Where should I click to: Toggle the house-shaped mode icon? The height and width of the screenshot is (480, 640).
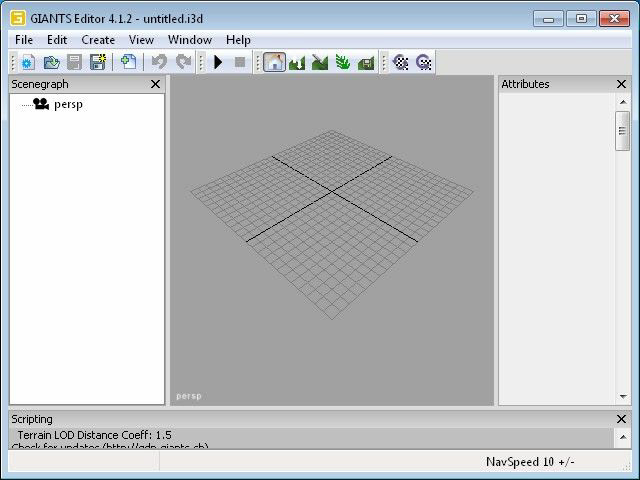[x=274, y=62]
